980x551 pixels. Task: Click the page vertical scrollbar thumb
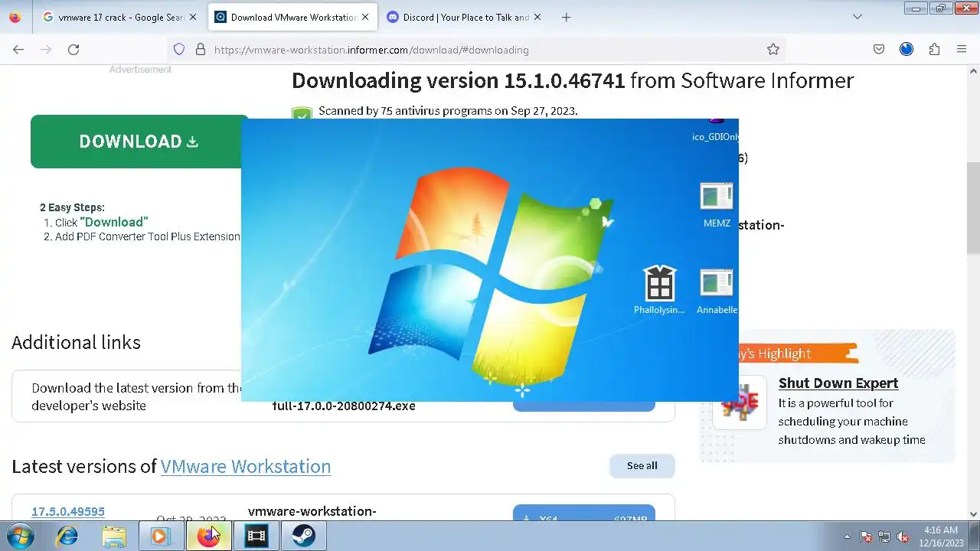(973, 208)
